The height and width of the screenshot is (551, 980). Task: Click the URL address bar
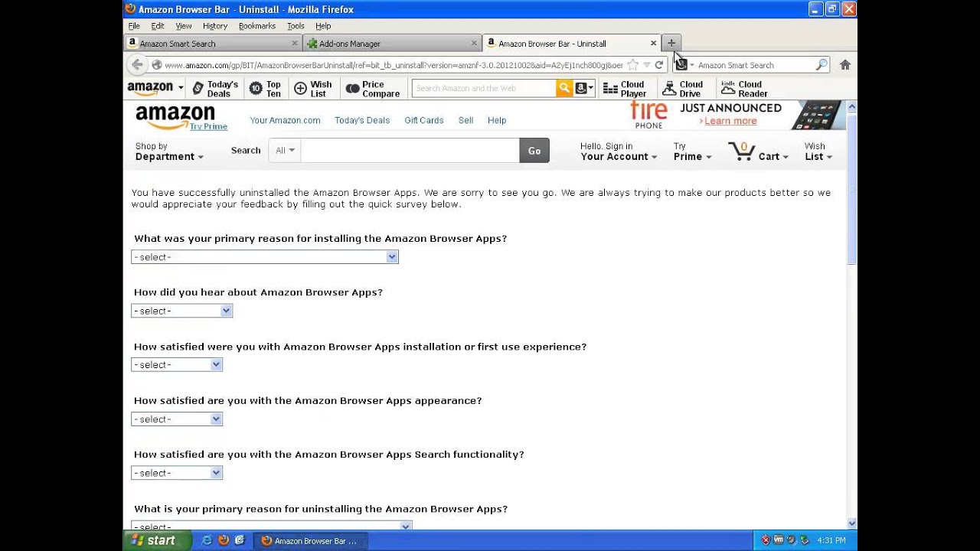coord(394,65)
